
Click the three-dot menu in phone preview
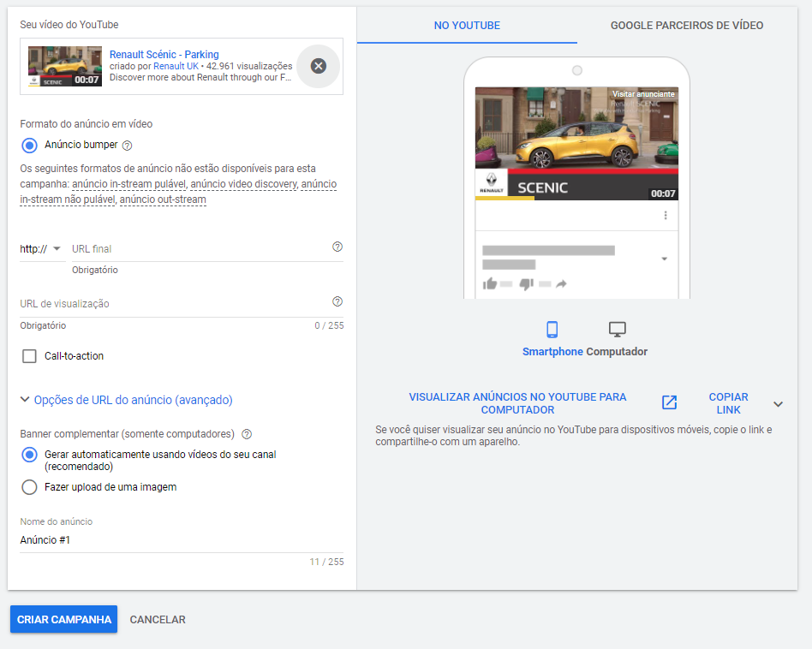point(666,215)
